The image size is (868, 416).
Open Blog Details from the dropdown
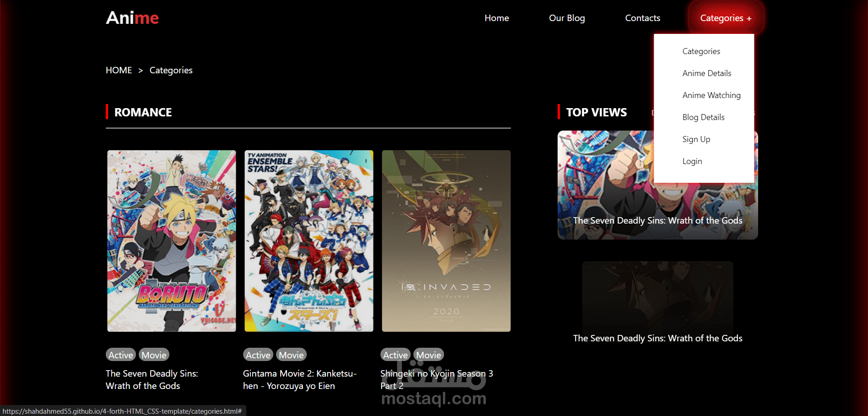pyautogui.click(x=703, y=117)
